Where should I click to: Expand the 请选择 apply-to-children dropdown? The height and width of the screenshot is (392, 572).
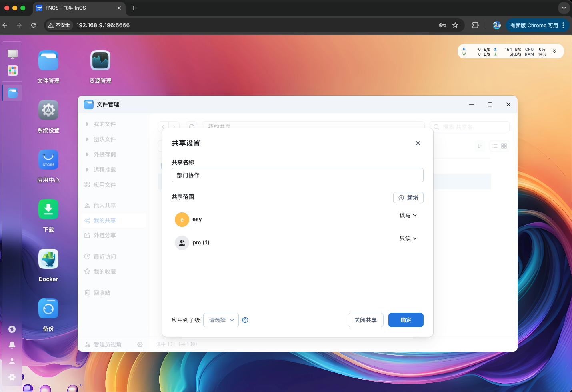click(x=221, y=320)
